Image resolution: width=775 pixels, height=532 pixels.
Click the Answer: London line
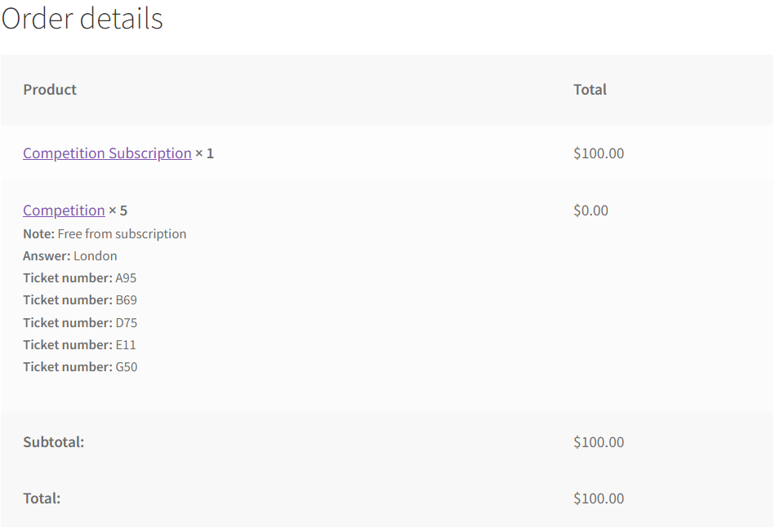(70, 256)
